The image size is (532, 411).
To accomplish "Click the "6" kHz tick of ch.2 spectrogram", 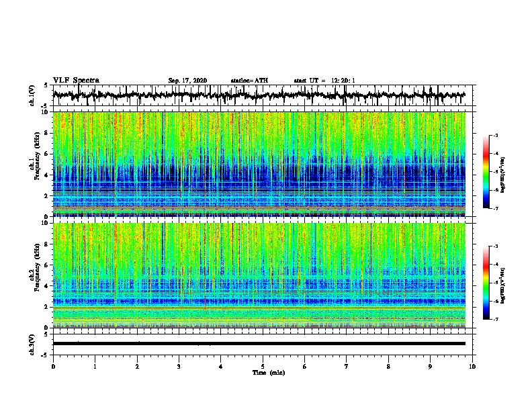I will click(46, 265).
